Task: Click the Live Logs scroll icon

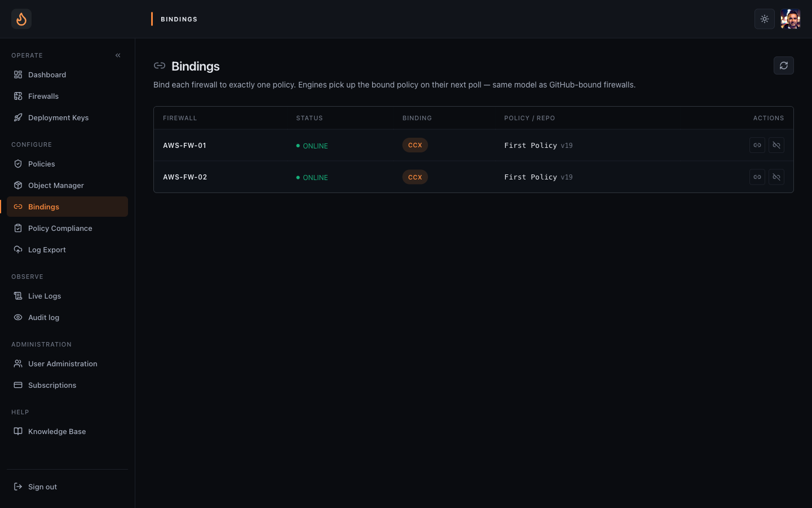Action: (x=18, y=296)
